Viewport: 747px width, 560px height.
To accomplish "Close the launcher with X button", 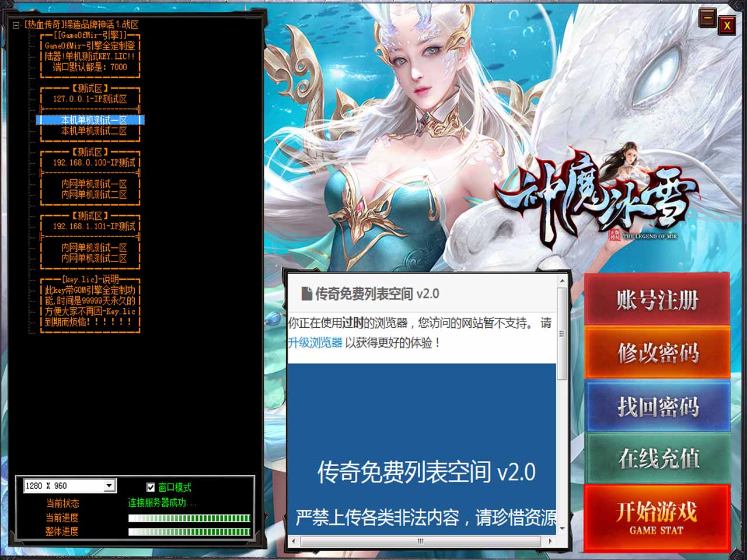I will point(727,25).
